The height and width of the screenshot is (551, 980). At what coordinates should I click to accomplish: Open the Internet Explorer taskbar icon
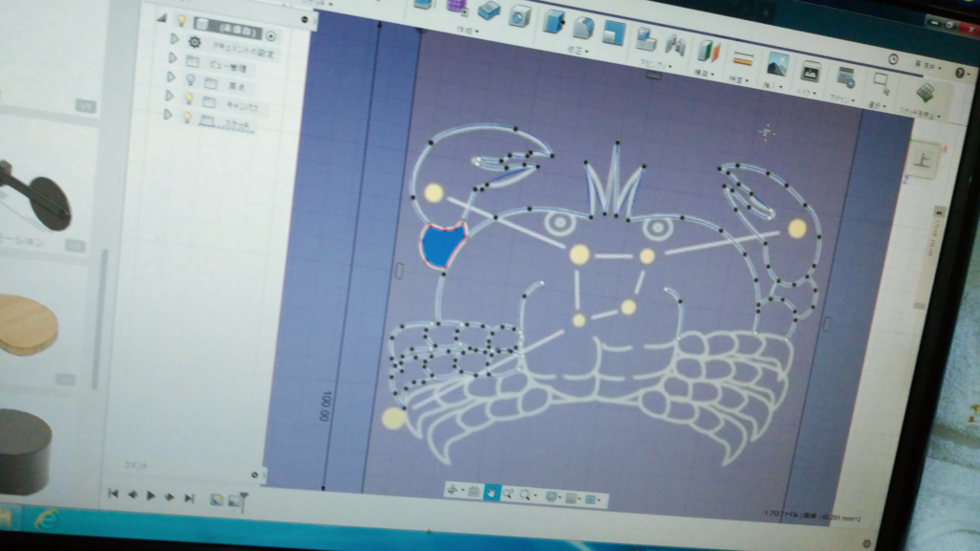coord(48,519)
